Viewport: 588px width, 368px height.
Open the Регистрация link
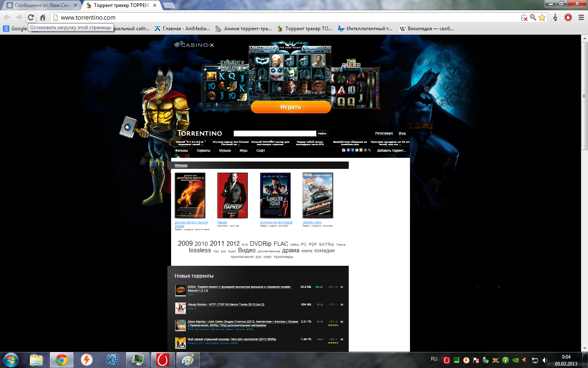coord(384,133)
